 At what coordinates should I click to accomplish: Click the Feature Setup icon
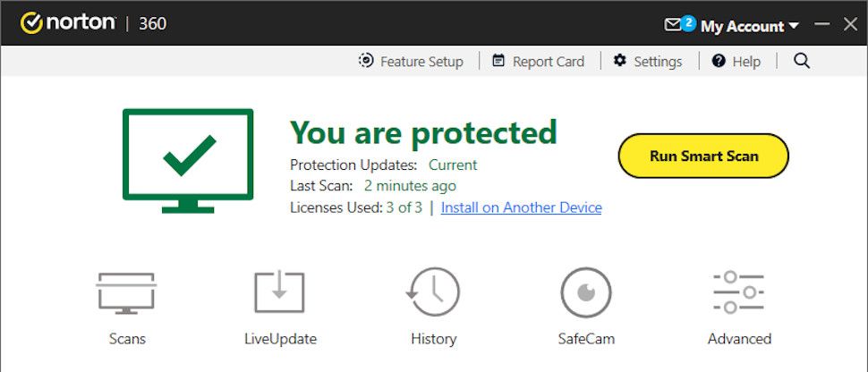366,61
